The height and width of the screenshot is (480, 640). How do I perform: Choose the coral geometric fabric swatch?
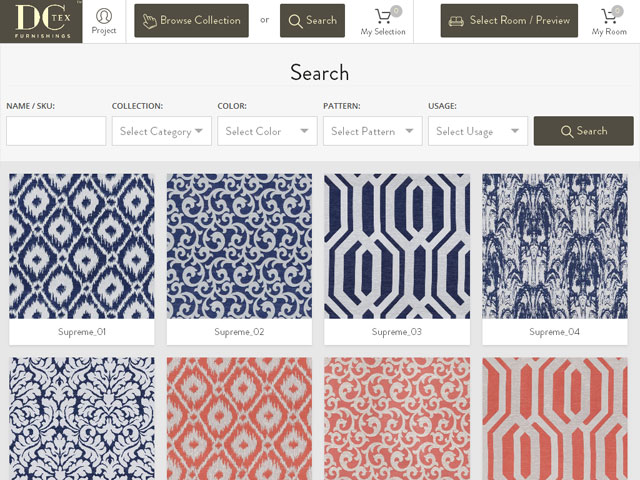click(555, 418)
